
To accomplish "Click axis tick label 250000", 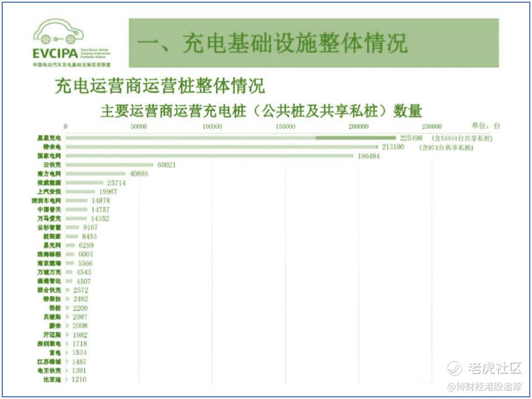I will pyautogui.click(x=432, y=127).
